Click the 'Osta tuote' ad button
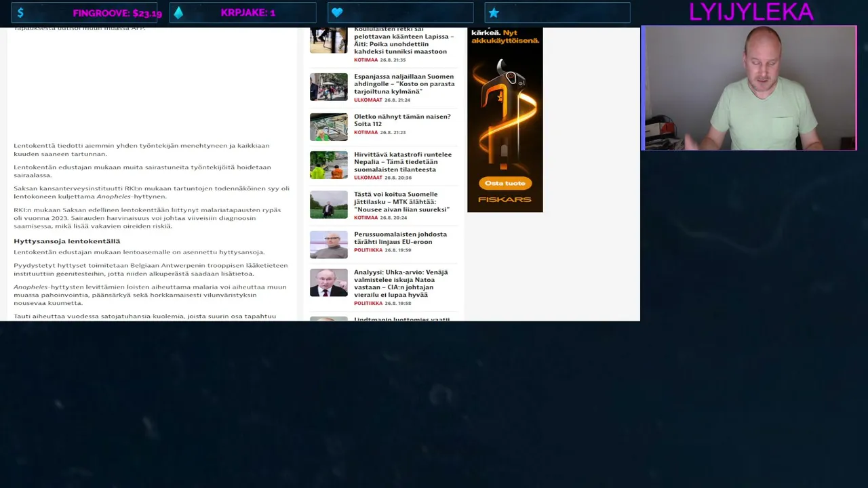The image size is (868, 488). click(x=505, y=183)
